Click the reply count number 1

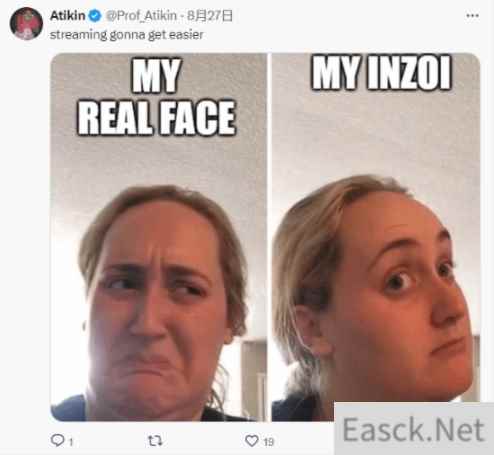71,442
